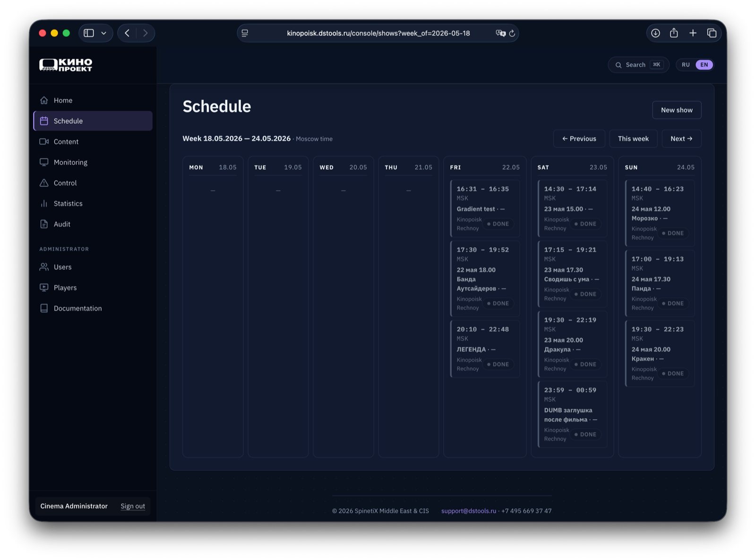This screenshot has height=560, width=756.
Task: Open the Дракула show card
Action: [572, 344]
